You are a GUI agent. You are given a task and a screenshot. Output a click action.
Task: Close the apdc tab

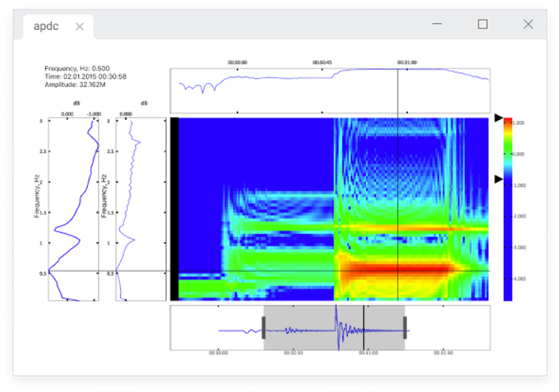[80, 27]
